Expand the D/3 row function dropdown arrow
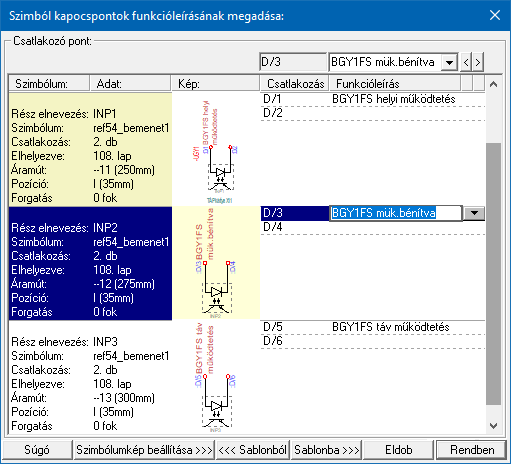The height and width of the screenshot is (464, 511). click(474, 213)
